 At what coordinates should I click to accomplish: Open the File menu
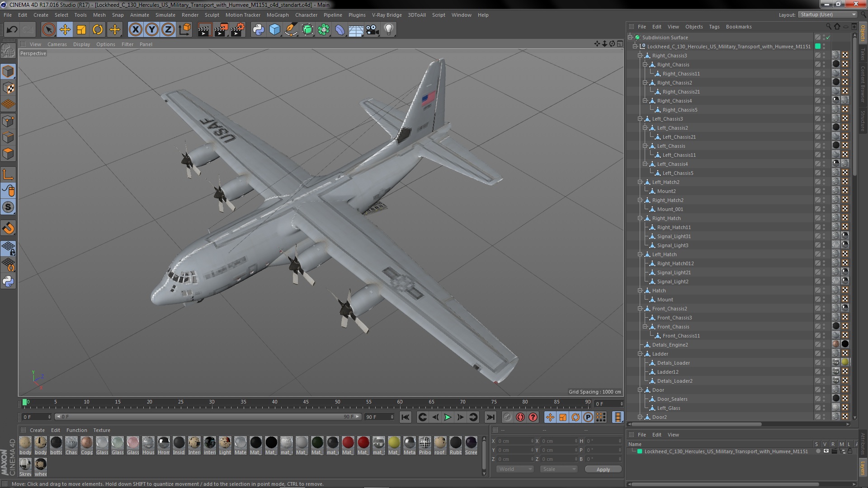coord(8,15)
